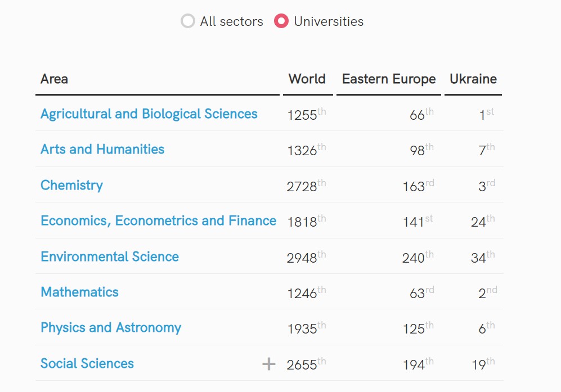This screenshot has height=392, width=561.
Task: Select the Universities radio button
Action: [x=281, y=21]
